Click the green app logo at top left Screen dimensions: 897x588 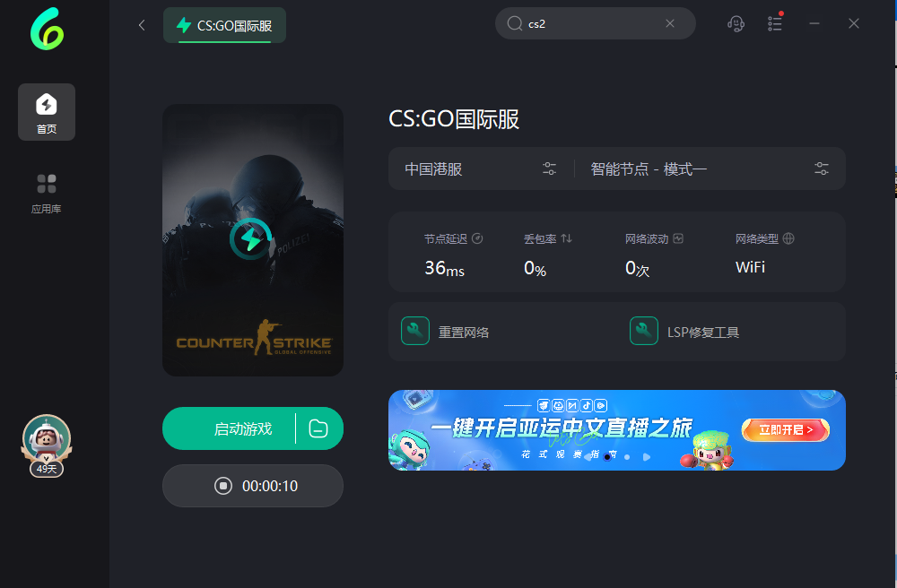click(x=47, y=29)
